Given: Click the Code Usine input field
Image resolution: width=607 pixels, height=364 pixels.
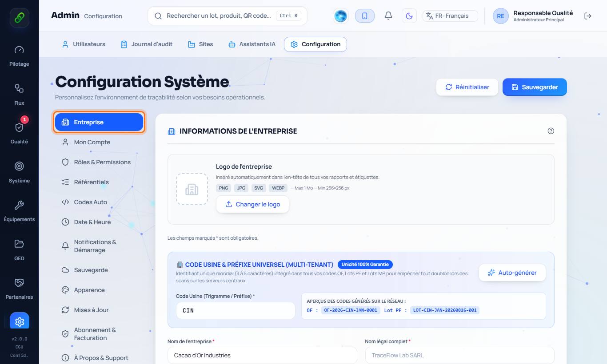Looking at the screenshot, I should (x=236, y=310).
